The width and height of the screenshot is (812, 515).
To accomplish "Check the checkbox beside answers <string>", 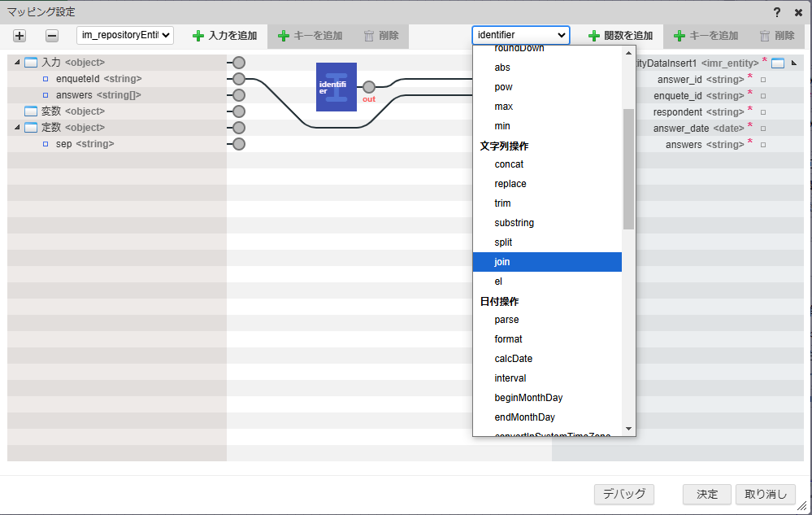I will click(762, 144).
